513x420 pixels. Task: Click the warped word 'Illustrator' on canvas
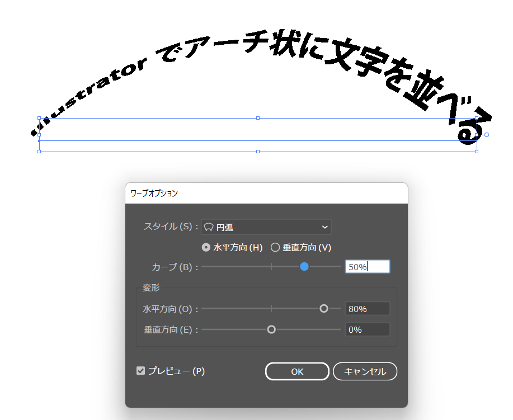click(89, 97)
